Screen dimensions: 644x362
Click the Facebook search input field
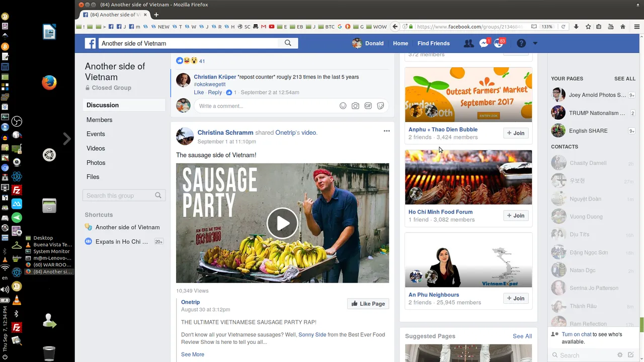[188, 43]
